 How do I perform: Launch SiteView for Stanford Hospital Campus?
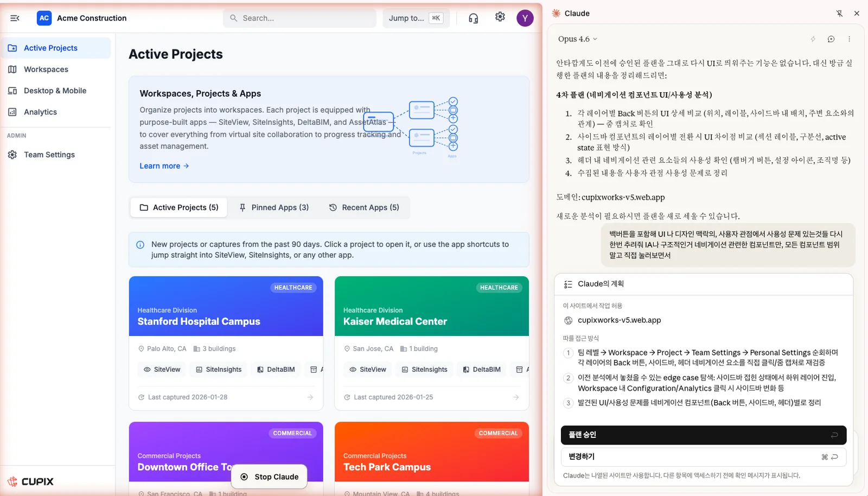162,370
